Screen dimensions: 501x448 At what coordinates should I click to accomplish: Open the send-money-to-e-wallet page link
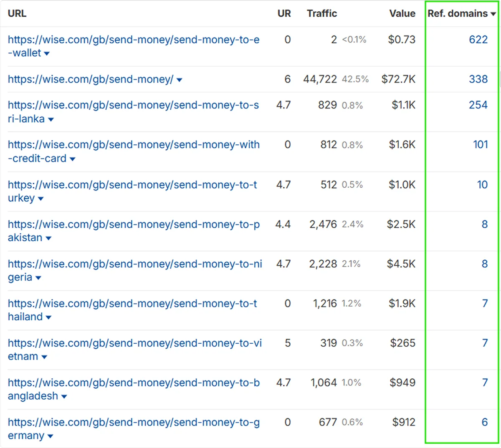(x=134, y=40)
